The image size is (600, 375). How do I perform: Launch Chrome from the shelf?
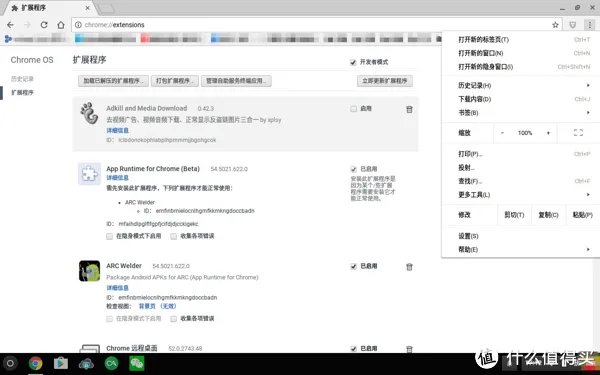point(36,363)
